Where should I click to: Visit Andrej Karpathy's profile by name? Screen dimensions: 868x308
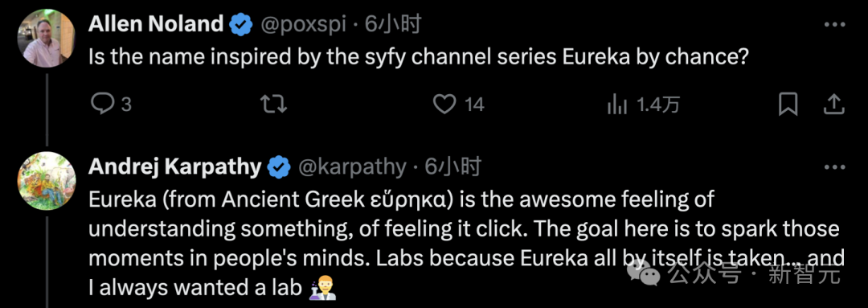[175, 166]
